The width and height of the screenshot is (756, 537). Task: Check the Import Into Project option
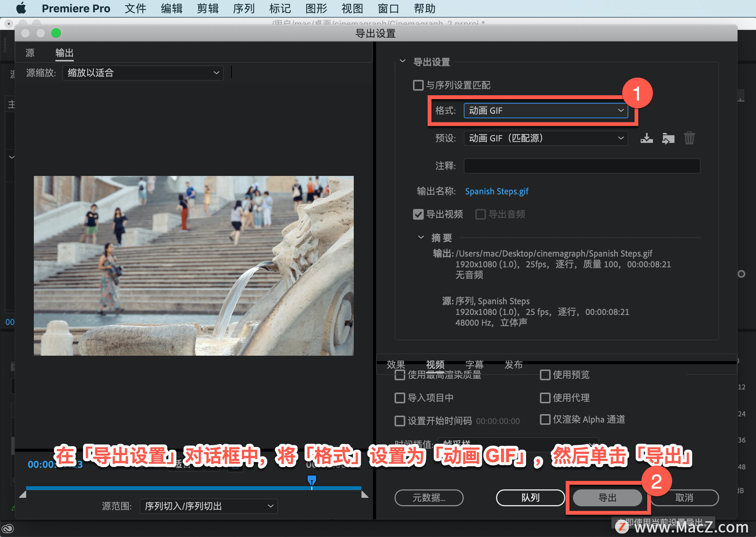click(x=400, y=398)
